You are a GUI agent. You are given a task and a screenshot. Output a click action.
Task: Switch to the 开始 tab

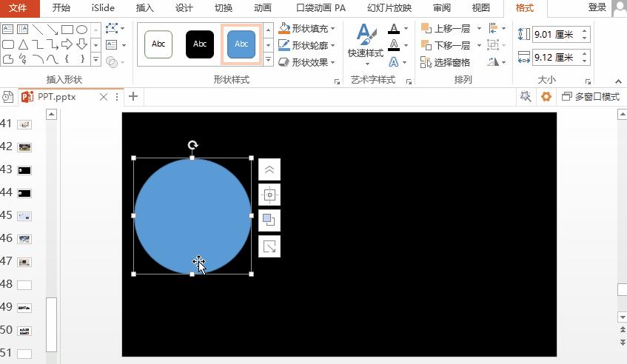coord(61,8)
